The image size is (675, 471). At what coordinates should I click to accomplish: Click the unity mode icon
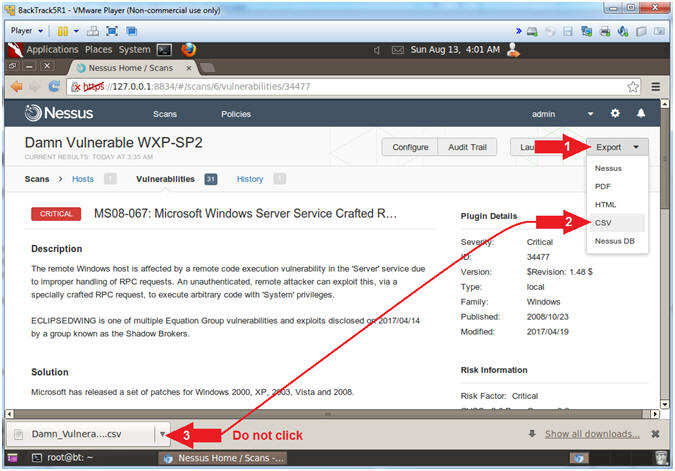tap(132, 31)
